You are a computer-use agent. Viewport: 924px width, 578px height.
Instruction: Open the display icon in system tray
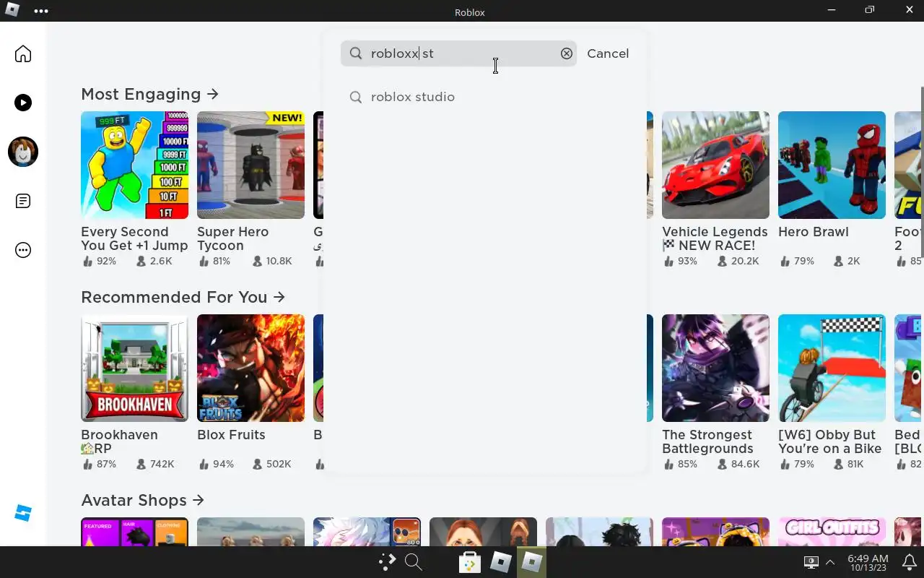[811, 562]
